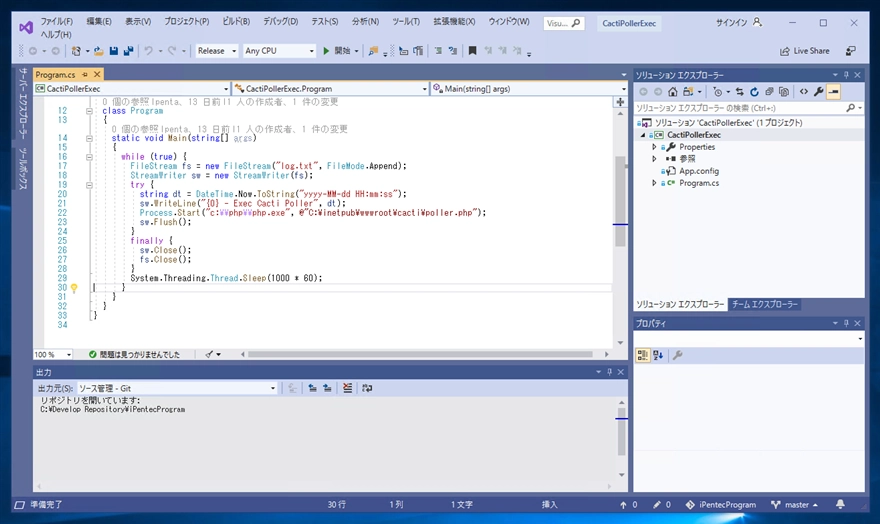Viewport: 880px width, 524px height.
Task: Click the unpushed commits up-arrow count in status bar
Action: click(629, 504)
